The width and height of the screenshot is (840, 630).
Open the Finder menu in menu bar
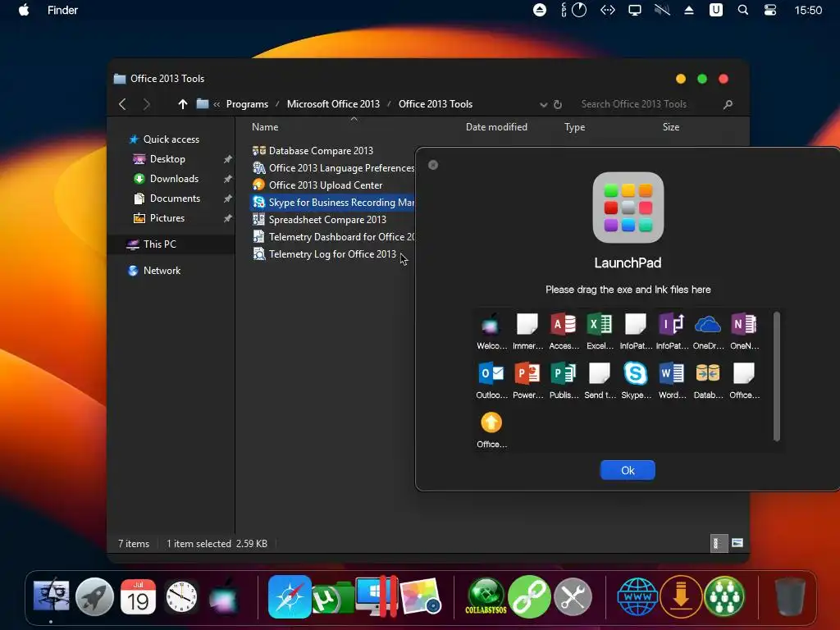point(62,10)
